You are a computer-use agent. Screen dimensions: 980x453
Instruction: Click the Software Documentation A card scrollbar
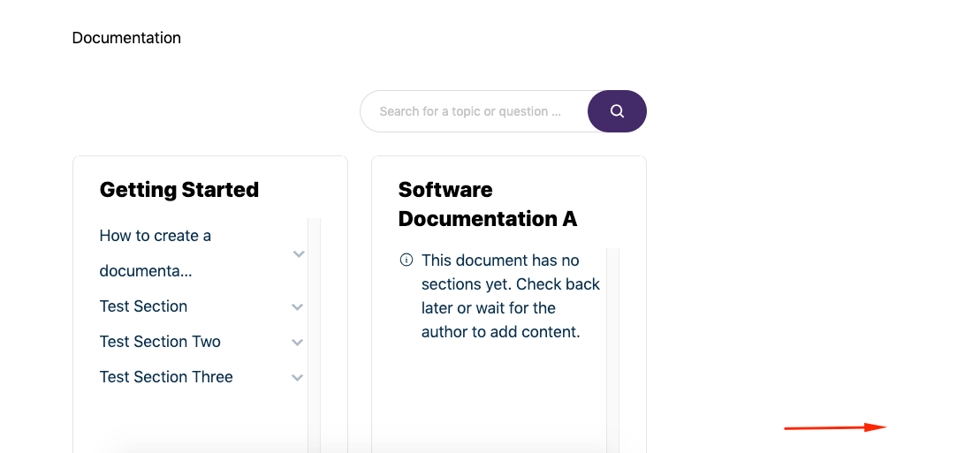tap(612, 351)
